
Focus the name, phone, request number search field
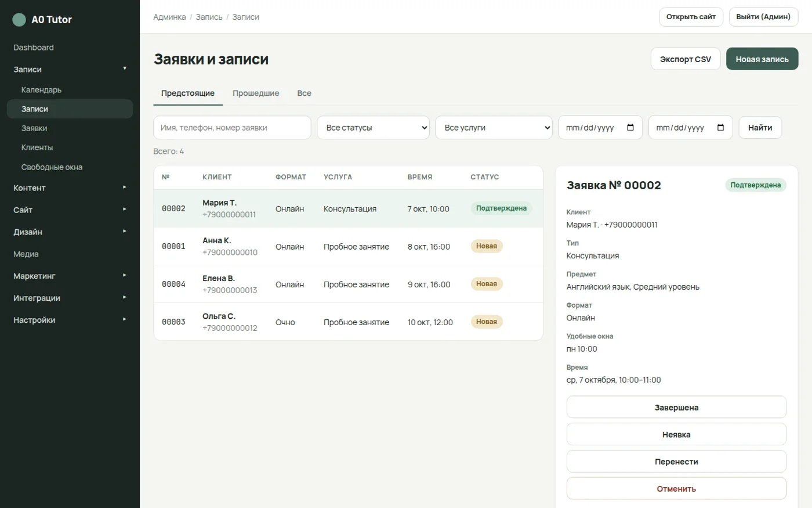point(232,128)
